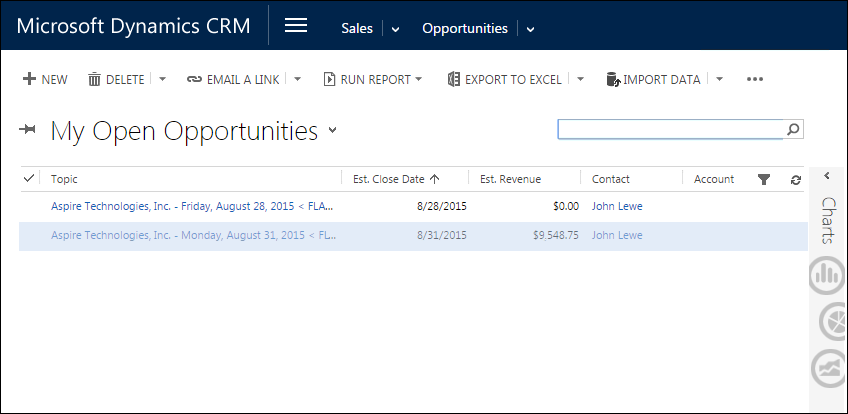Expand the Charts pane arrow
This screenshot has height=414, width=848.
click(828, 176)
